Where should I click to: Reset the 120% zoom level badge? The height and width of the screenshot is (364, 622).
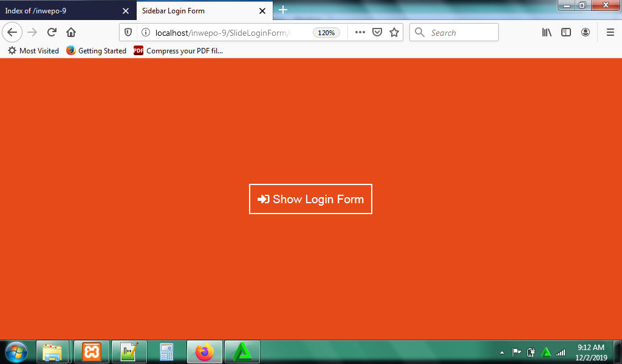(326, 33)
